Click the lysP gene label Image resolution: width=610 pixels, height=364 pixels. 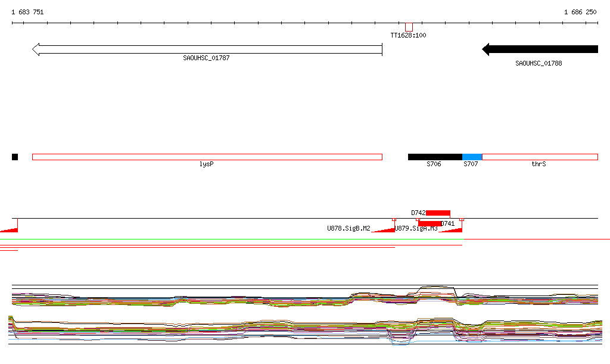point(206,164)
